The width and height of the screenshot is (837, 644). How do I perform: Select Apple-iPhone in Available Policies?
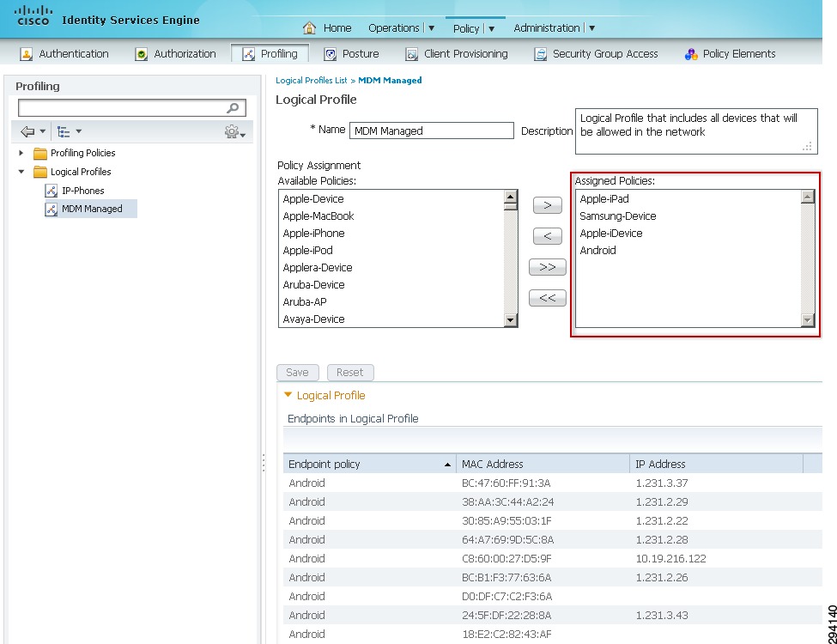pos(313,233)
